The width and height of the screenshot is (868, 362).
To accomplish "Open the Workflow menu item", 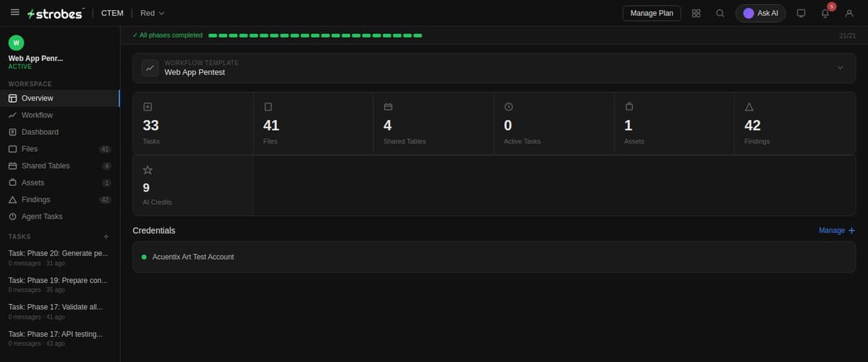I will pos(60,115).
